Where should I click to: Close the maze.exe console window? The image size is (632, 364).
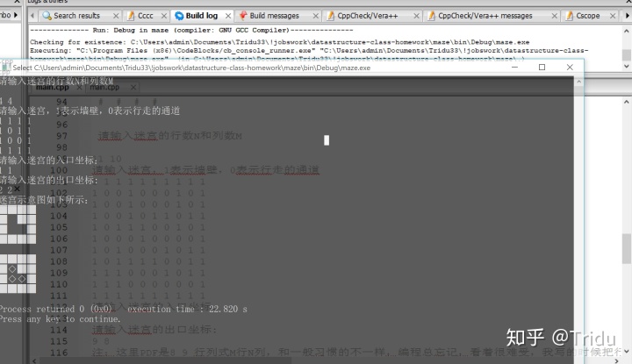[x=570, y=68]
